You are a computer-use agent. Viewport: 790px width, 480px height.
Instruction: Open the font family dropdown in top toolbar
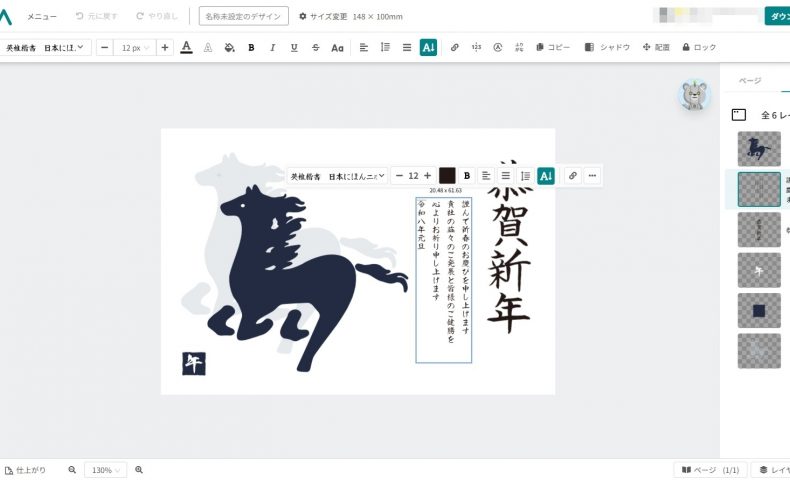coord(47,47)
